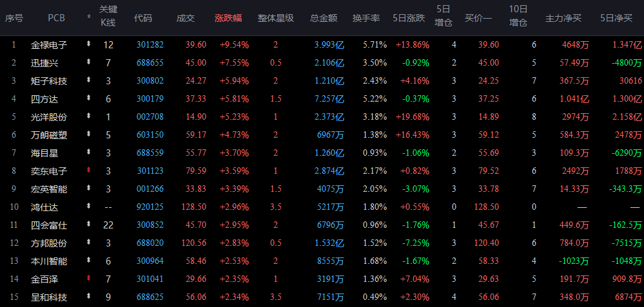
Task: Click 5-day net buy -7515万
Action: click(627, 243)
